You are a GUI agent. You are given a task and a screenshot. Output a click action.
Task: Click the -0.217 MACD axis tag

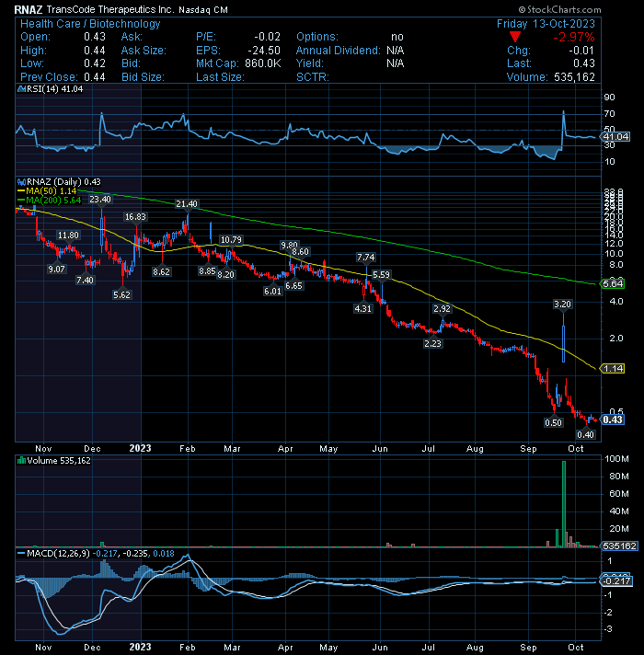(x=616, y=581)
